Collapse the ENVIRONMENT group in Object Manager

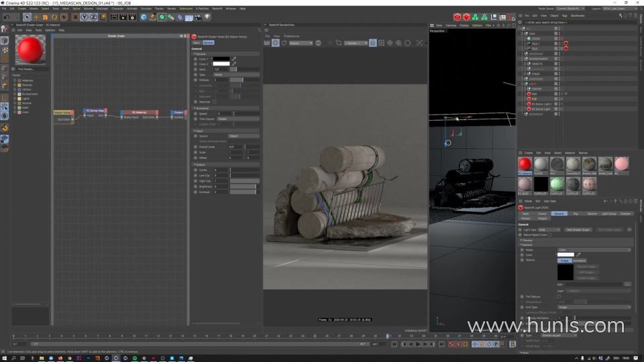pyautogui.click(x=523, y=59)
